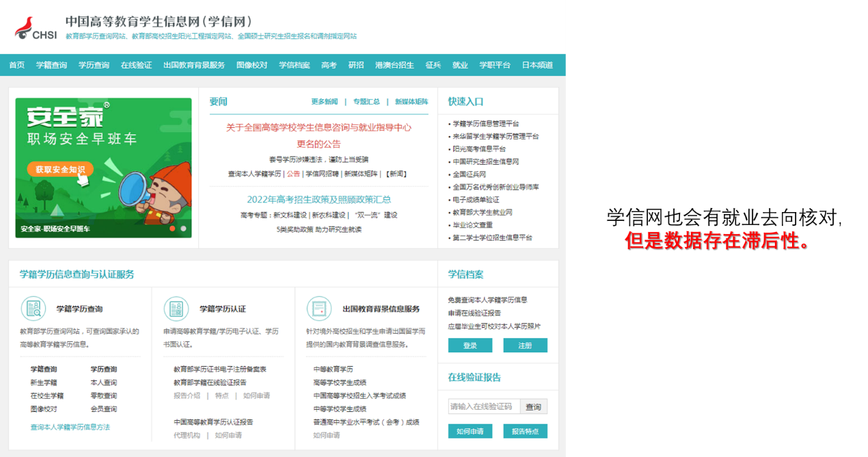Click the 报告特点 teal button
This screenshot has width=868, height=457.
click(x=525, y=431)
